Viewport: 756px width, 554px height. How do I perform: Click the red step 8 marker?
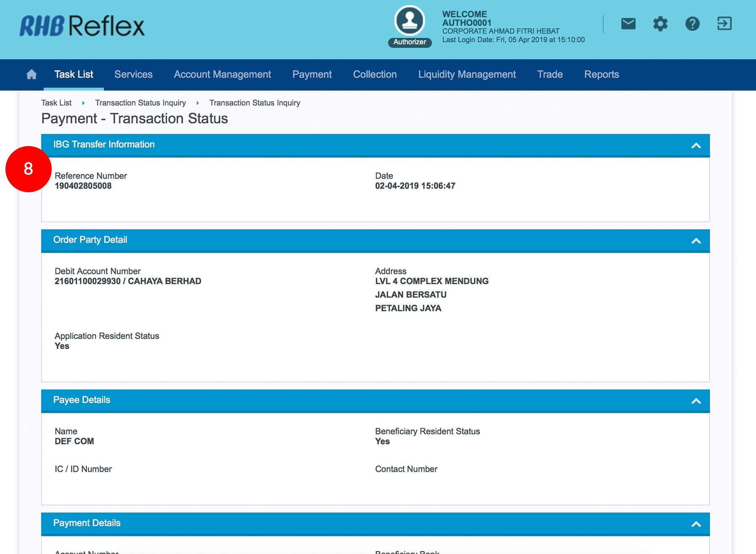click(x=28, y=169)
